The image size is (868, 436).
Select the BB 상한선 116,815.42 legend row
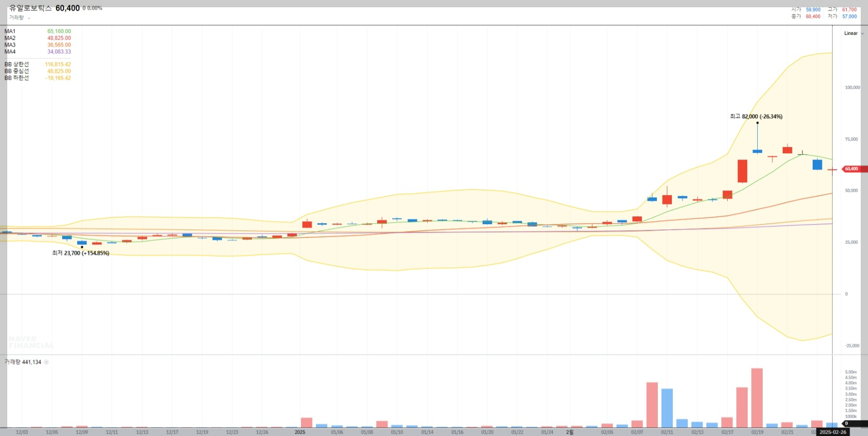point(37,65)
